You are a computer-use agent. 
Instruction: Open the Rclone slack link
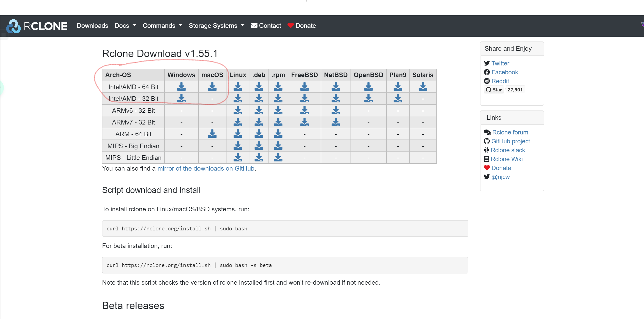pos(508,150)
